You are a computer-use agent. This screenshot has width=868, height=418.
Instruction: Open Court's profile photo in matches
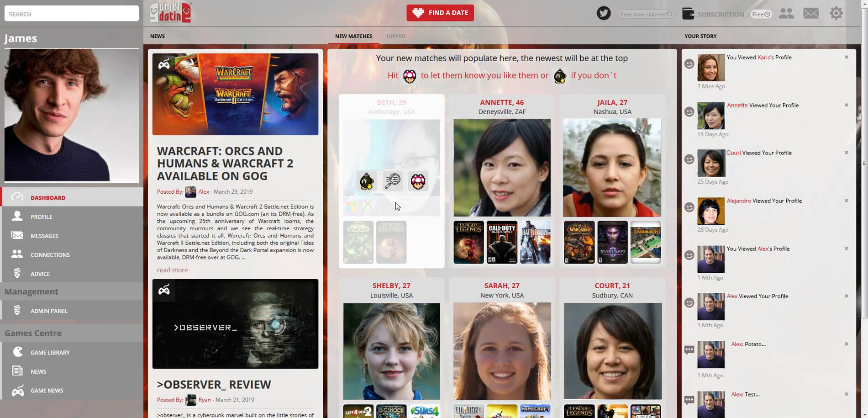[612, 351]
